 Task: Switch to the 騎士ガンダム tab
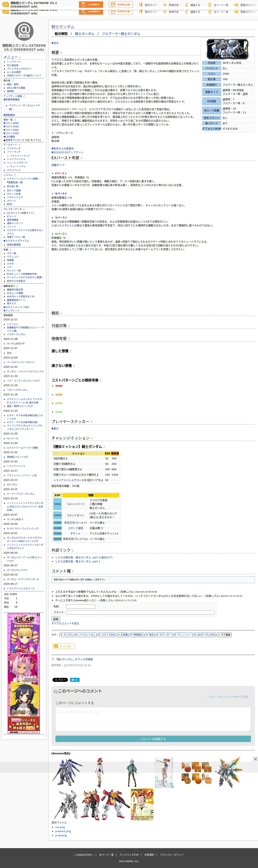[85, 34]
